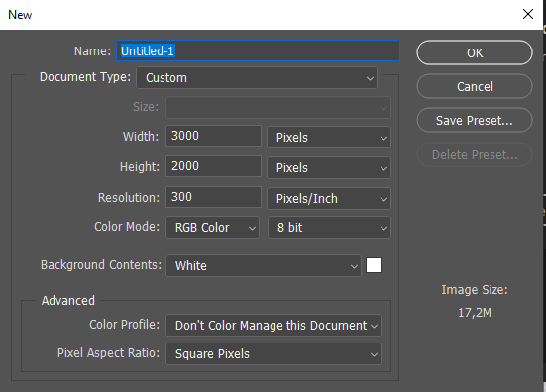
Task: Open the Pixel Aspect Ratio dropdown
Action: 273,354
